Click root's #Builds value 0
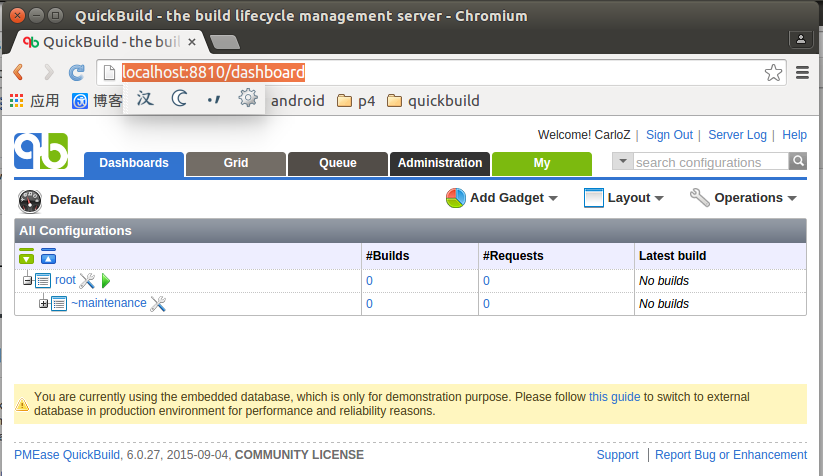Image resolution: width=823 pixels, height=476 pixels. pyautogui.click(x=370, y=281)
